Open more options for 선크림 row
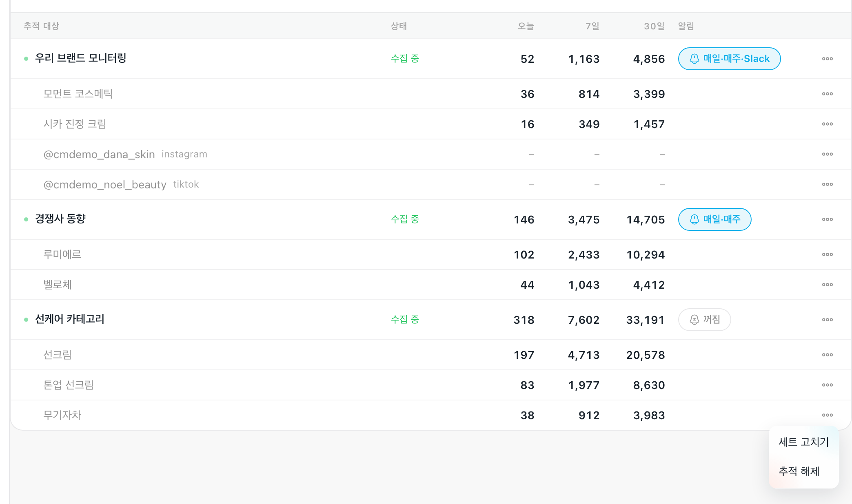 827,355
